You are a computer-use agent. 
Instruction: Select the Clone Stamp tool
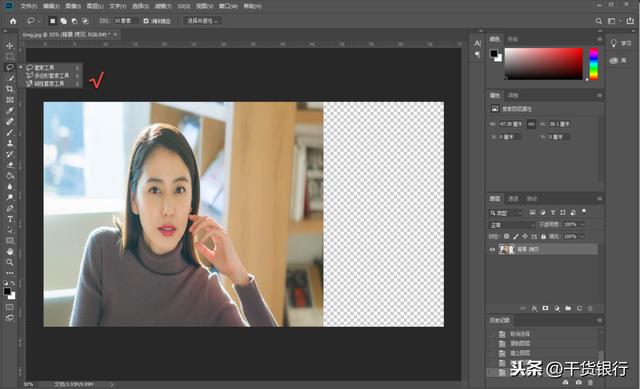(10, 143)
